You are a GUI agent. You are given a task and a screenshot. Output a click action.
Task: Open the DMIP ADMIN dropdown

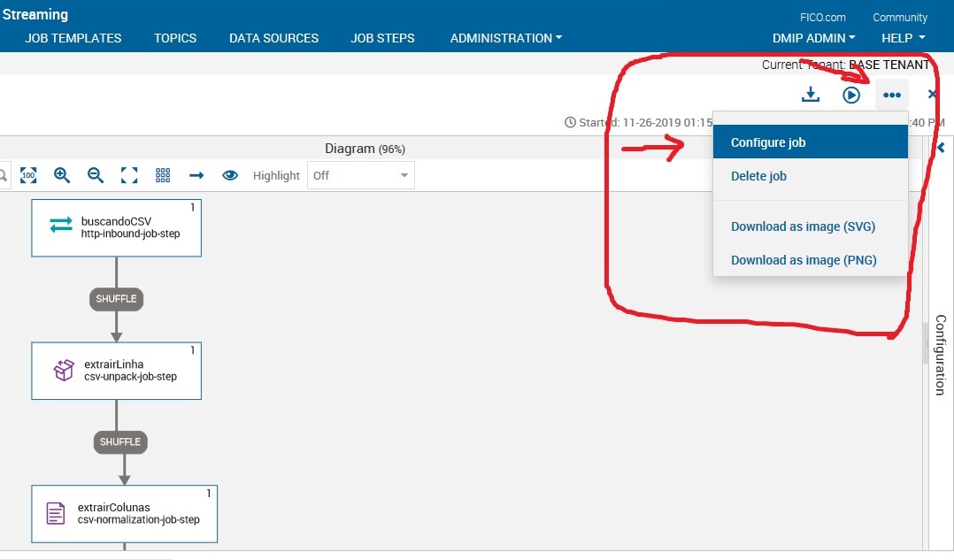(813, 38)
